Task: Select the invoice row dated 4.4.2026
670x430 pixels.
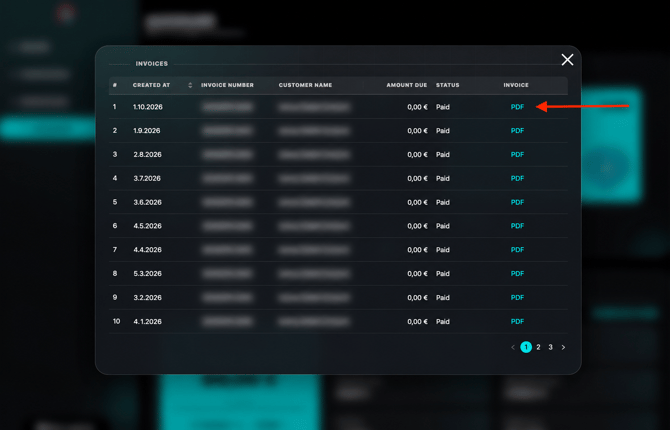Action: pos(338,250)
